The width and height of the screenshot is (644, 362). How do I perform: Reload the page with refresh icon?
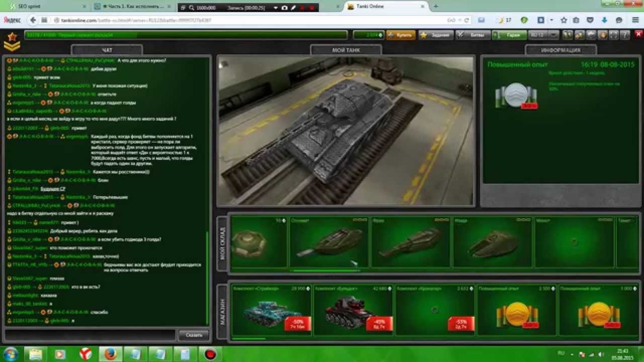467,20
